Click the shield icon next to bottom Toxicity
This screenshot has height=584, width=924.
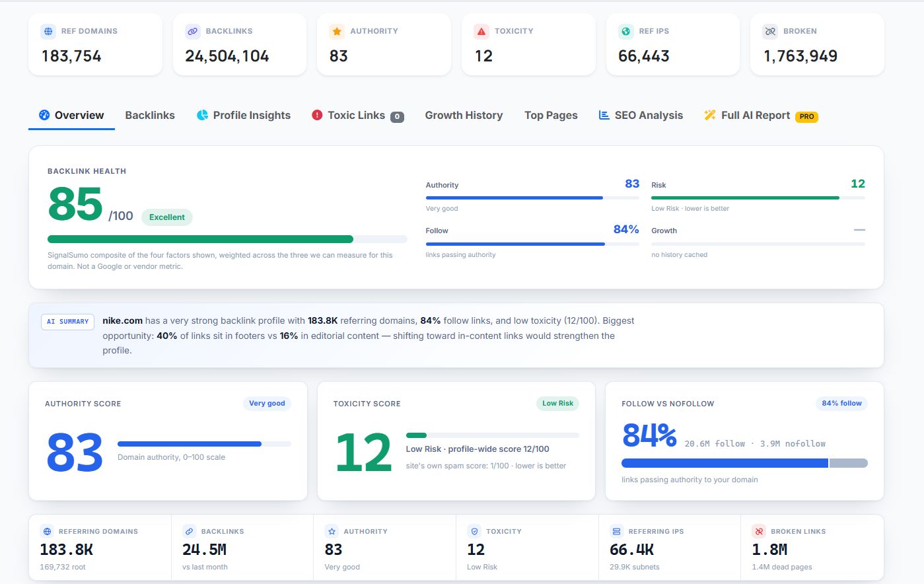474,531
